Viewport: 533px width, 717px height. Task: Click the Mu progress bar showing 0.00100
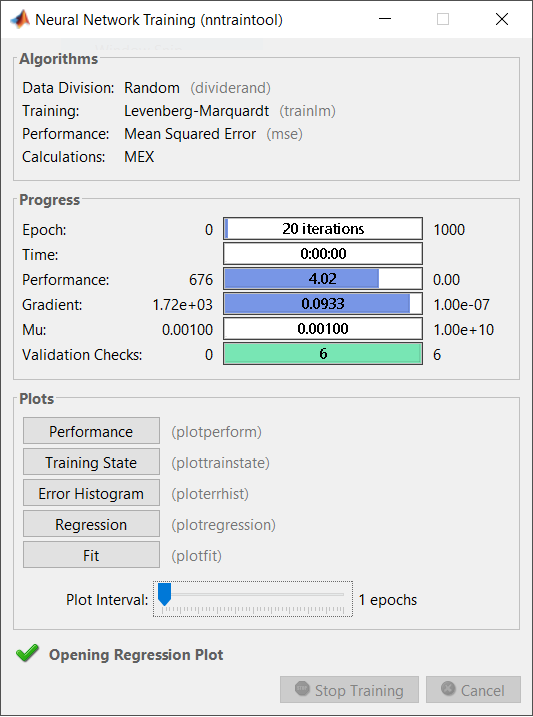(x=323, y=329)
